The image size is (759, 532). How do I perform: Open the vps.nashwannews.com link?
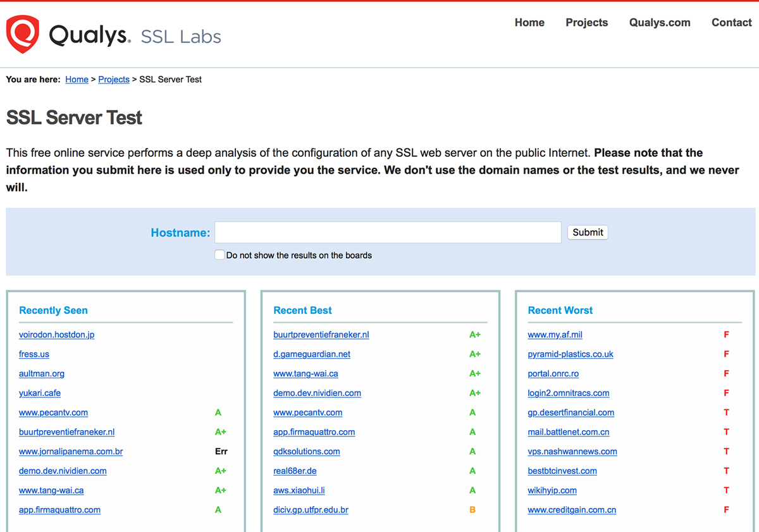pyautogui.click(x=572, y=452)
